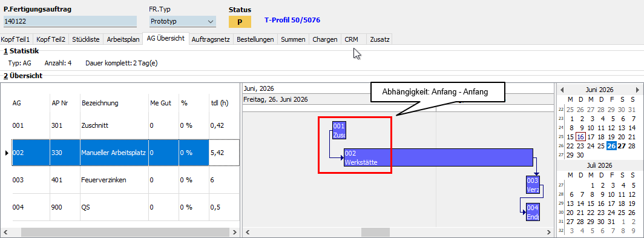Switch to the Kopf Teil2 tab
This screenshot has width=644, height=238.
pyautogui.click(x=50, y=39)
